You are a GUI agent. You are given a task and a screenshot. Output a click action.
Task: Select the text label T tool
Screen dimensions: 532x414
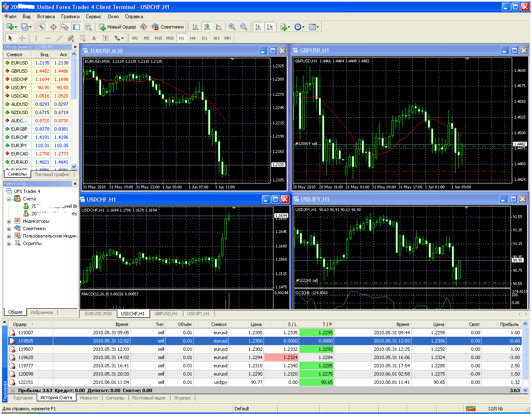click(x=105, y=38)
